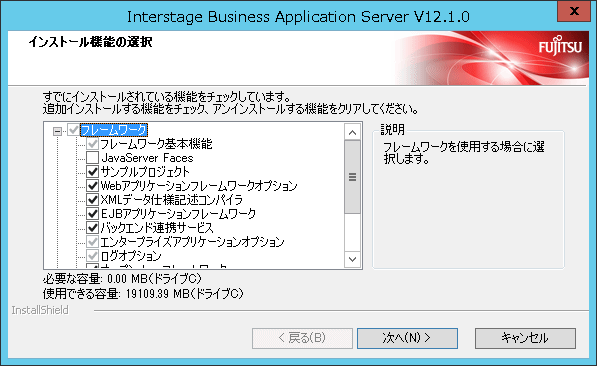597x366 pixels.
Task: Click the feature list scrollbar thumb
Action: 353,177
